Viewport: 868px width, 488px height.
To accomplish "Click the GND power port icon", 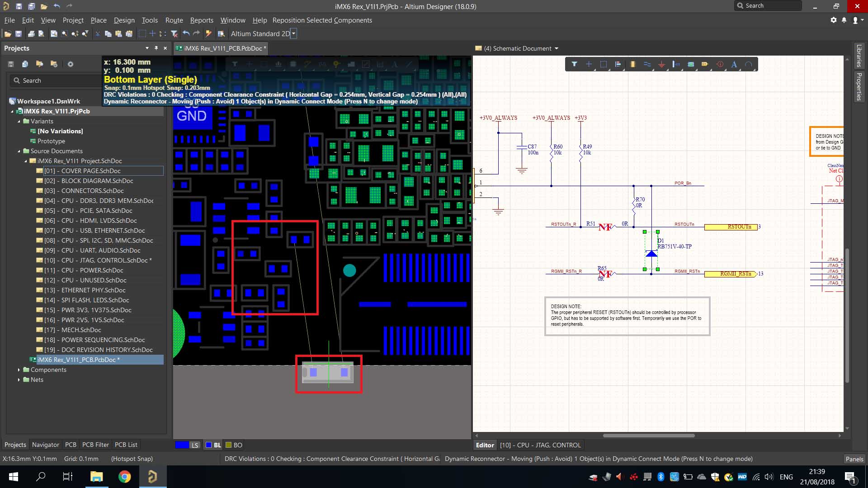I will [x=661, y=64].
